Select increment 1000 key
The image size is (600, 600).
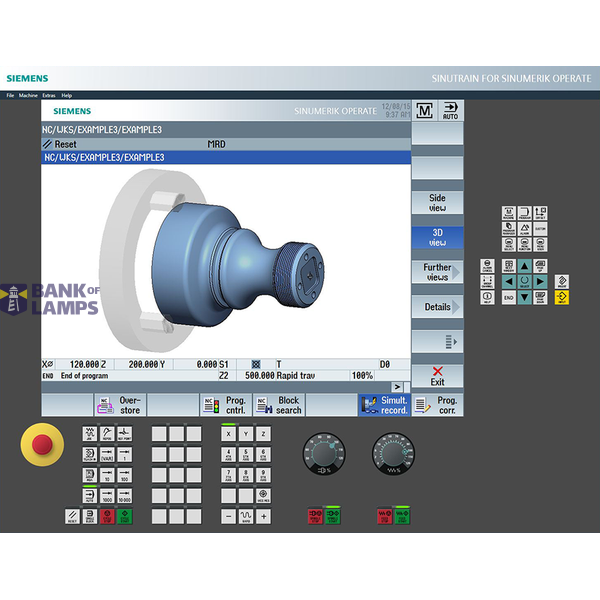107,496
